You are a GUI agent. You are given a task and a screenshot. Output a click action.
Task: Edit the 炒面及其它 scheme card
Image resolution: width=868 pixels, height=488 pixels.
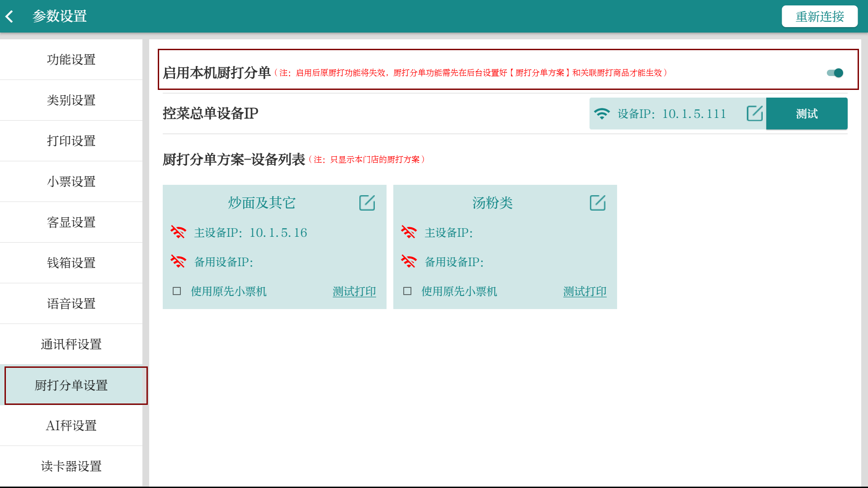367,203
